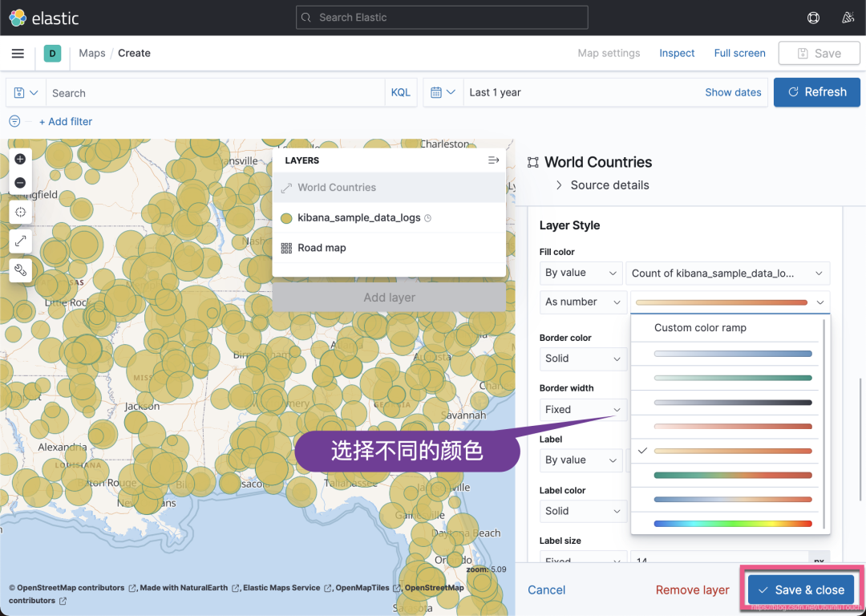This screenshot has height=616, width=866.
Task: Select the World Countries layer
Action: pos(389,188)
